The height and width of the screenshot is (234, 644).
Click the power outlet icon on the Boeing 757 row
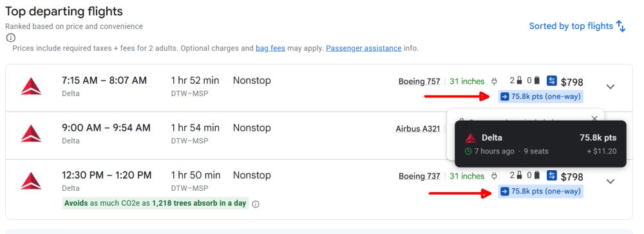pyautogui.click(x=495, y=81)
